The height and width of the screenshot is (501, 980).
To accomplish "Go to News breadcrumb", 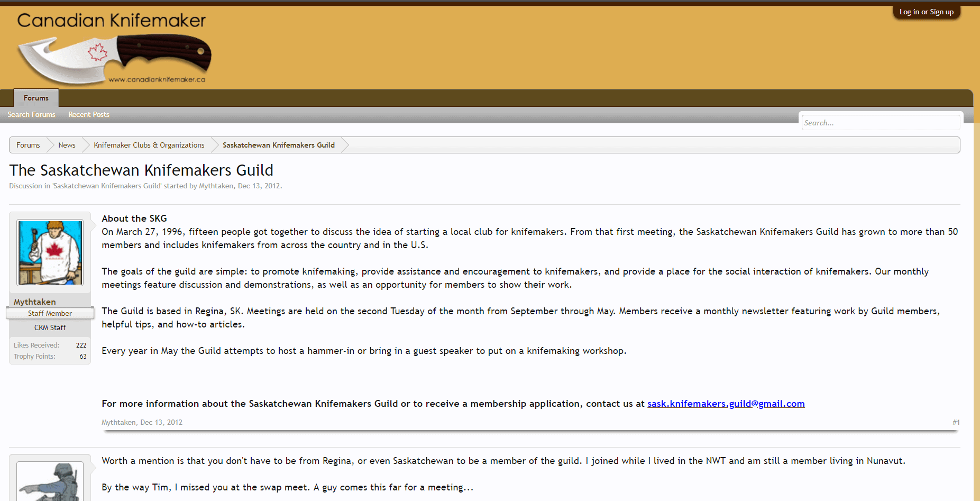I will click(x=67, y=145).
